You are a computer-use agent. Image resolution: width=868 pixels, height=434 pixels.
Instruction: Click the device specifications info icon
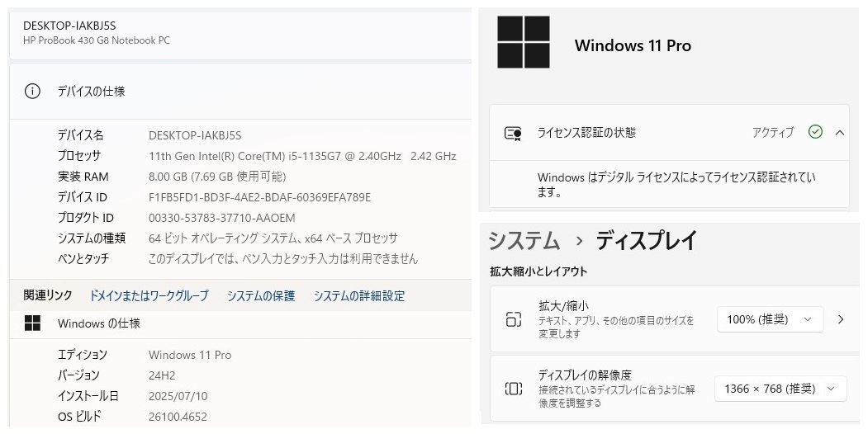click(32, 92)
